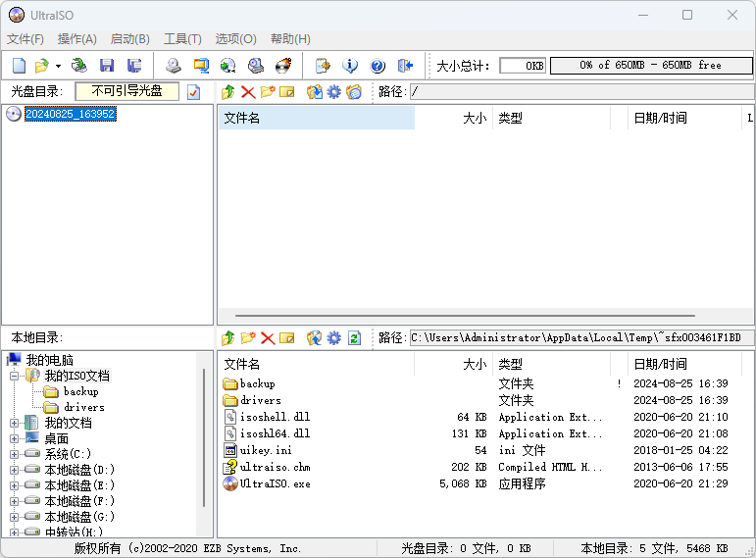Sort local pane by 大小 column header
This screenshot has width=756, height=558.
(x=453, y=364)
